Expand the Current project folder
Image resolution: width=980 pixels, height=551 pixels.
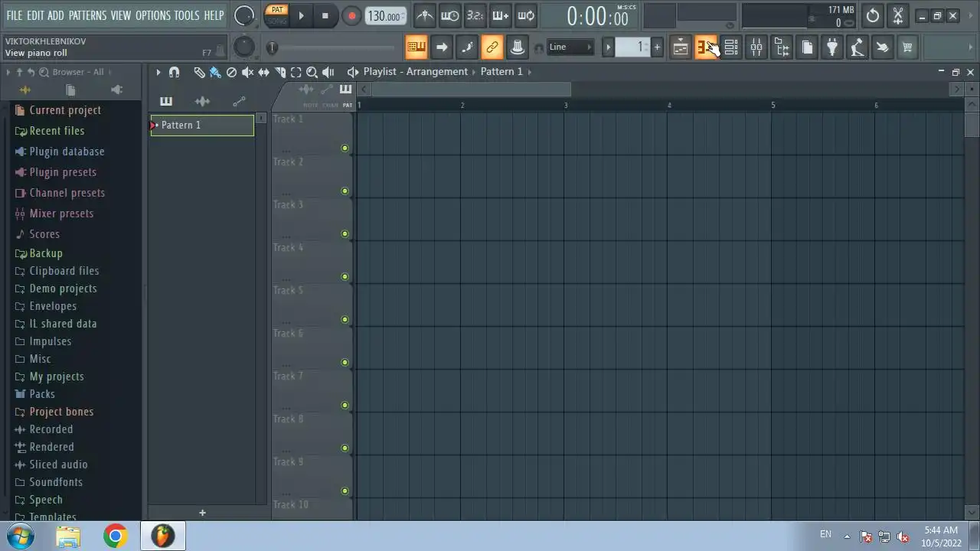(65, 110)
